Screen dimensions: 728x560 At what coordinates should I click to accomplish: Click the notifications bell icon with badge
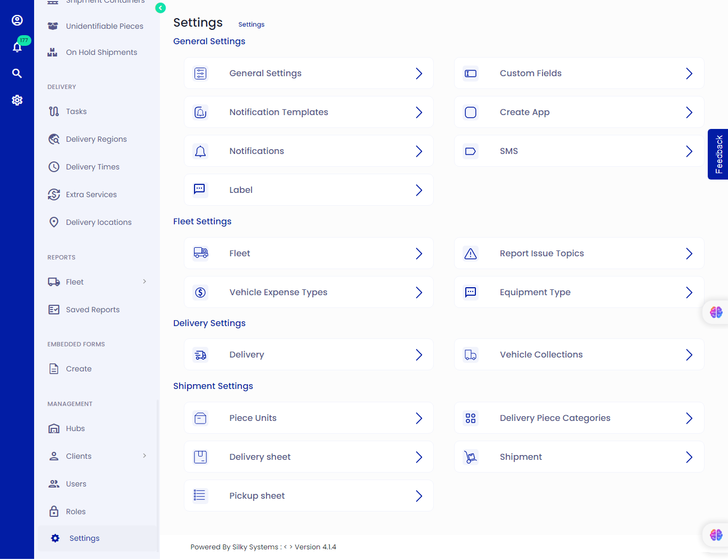tap(17, 47)
